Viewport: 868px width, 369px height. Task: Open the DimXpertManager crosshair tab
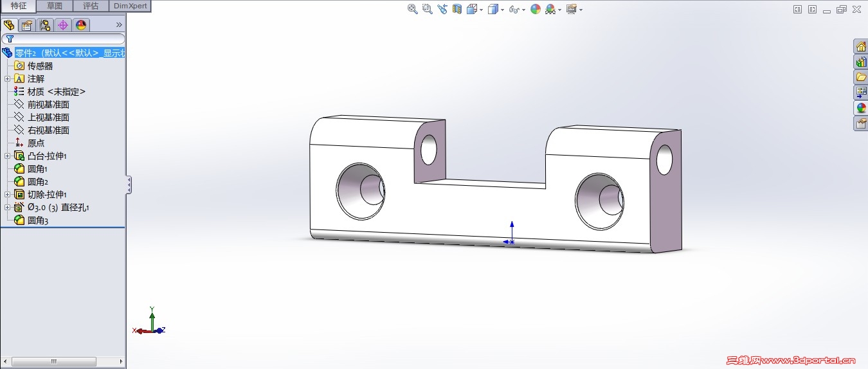point(62,25)
